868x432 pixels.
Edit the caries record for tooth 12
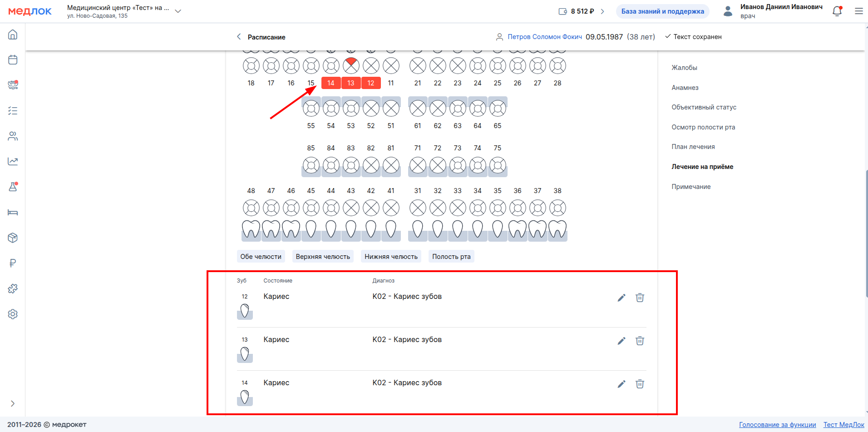tap(621, 298)
